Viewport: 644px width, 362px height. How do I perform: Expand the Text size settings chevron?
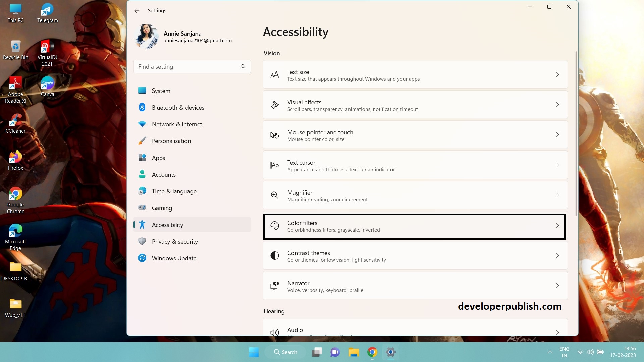[558, 74]
